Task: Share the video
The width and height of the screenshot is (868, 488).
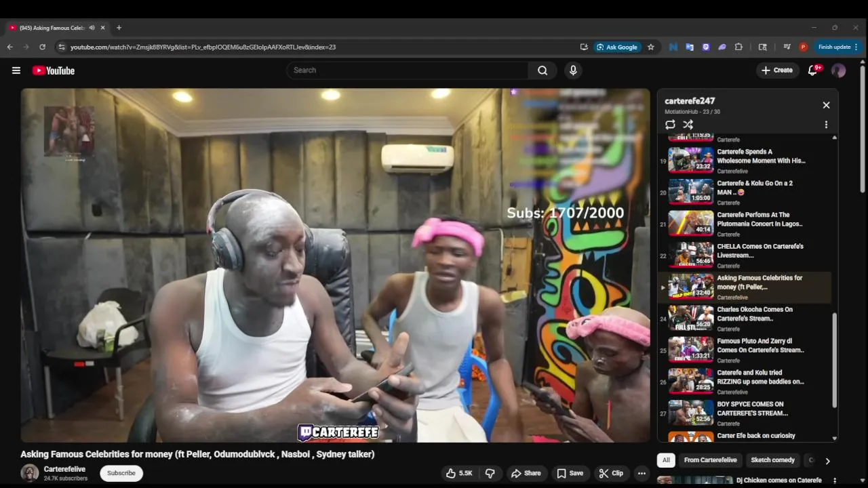Action: pyautogui.click(x=526, y=473)
